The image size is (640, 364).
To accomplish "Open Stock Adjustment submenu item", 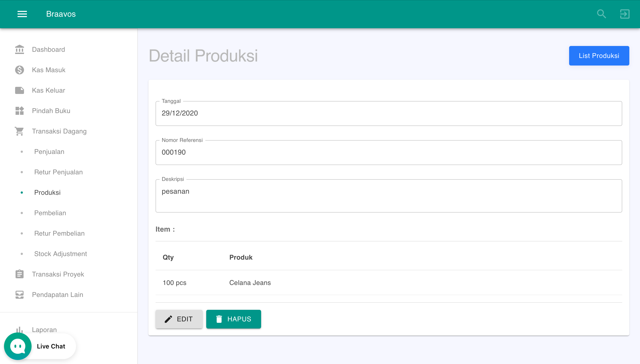I will [x=60, y=254].
